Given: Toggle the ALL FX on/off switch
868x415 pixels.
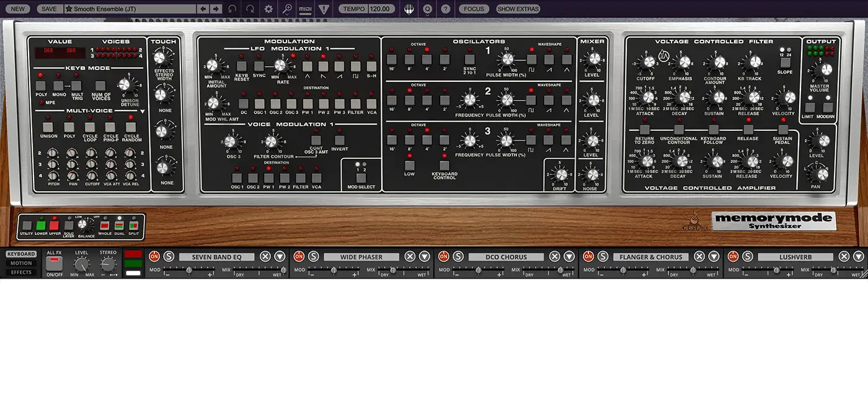Looking at the screenshot, I should tap(55, 263).
